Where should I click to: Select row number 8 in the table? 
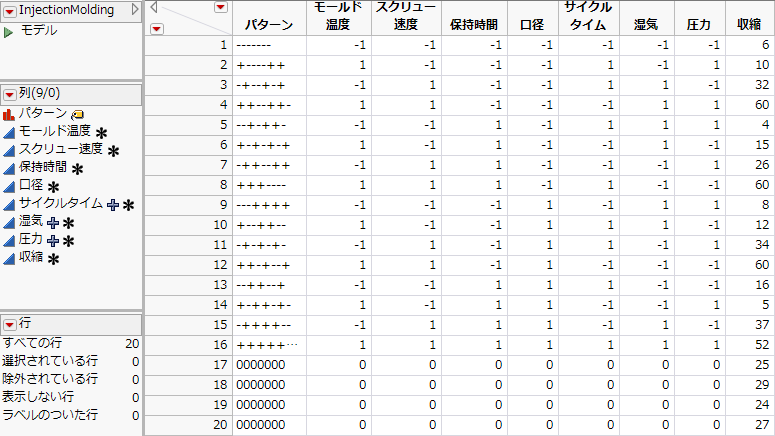[x=188, y=185]
